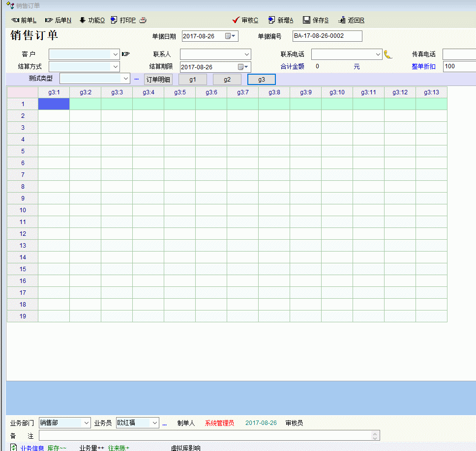Expand the 客户 customer dropdown
The height and width of the screenshot is (451, 476).
coord(116,54)
